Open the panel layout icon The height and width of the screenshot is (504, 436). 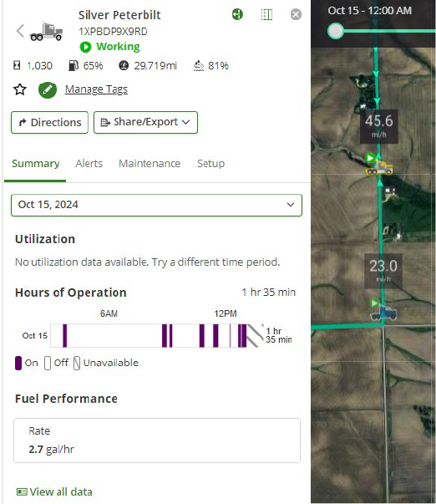click(x=266, y=14)
